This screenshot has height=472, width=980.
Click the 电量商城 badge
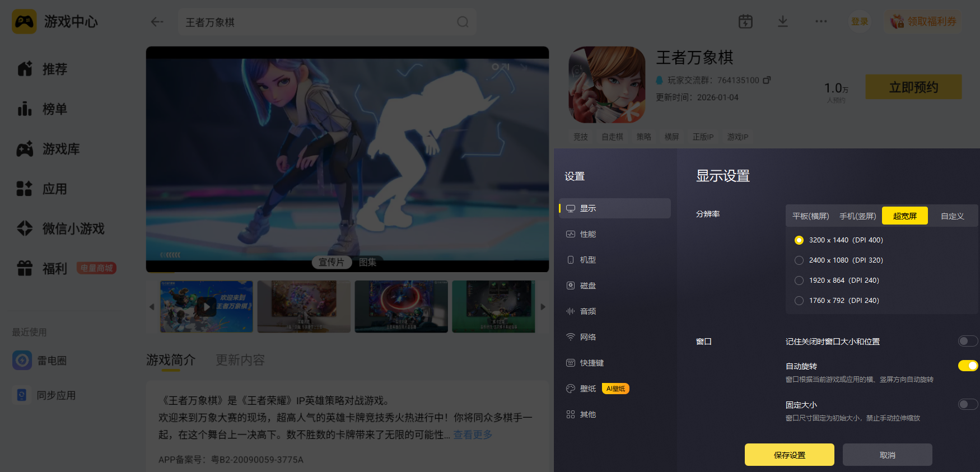click(x=96, y=268)
